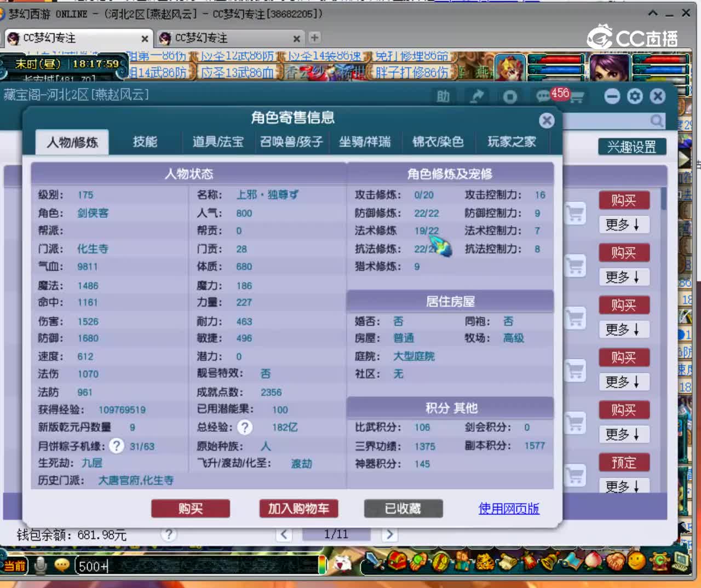Click the purple-haired character portrait

click(x=609, y=67)
